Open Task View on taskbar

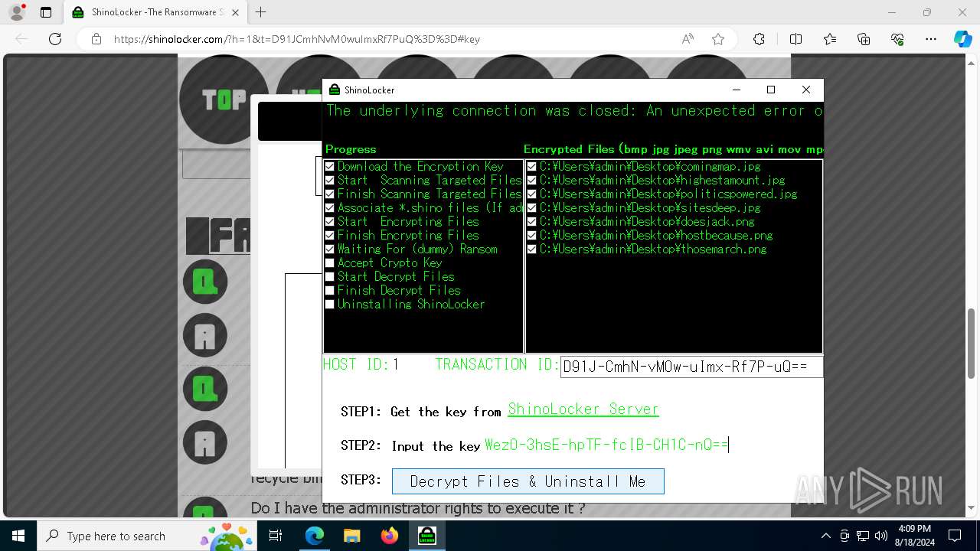276,536
